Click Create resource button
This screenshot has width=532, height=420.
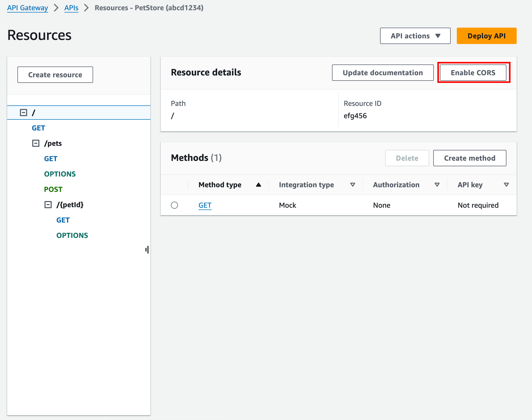[x=55, y=75]
